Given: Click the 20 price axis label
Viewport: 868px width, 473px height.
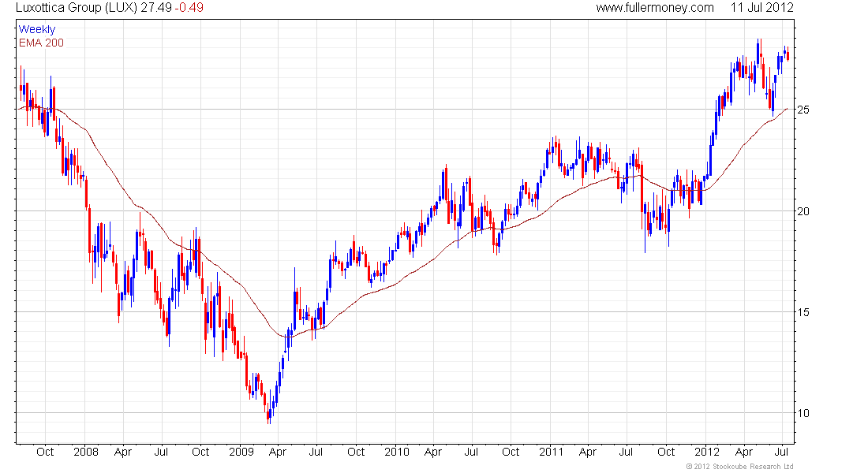Looking at the screenshot, I should (803, 211).
